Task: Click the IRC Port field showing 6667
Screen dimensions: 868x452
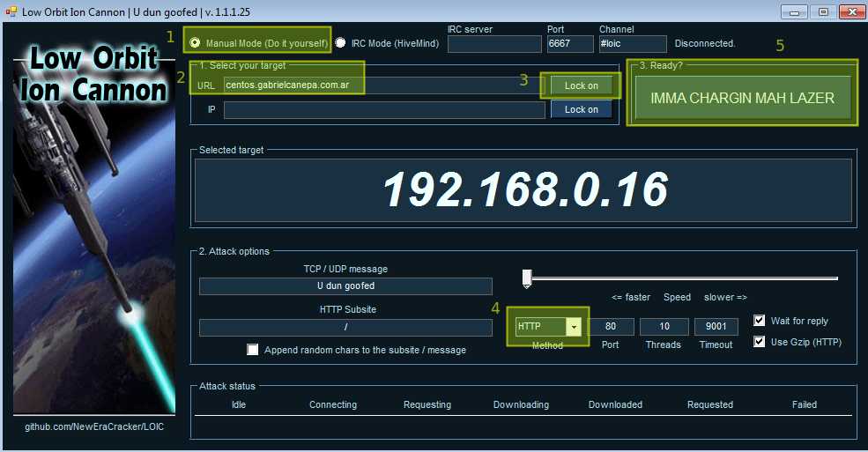Action: point(570,44)
